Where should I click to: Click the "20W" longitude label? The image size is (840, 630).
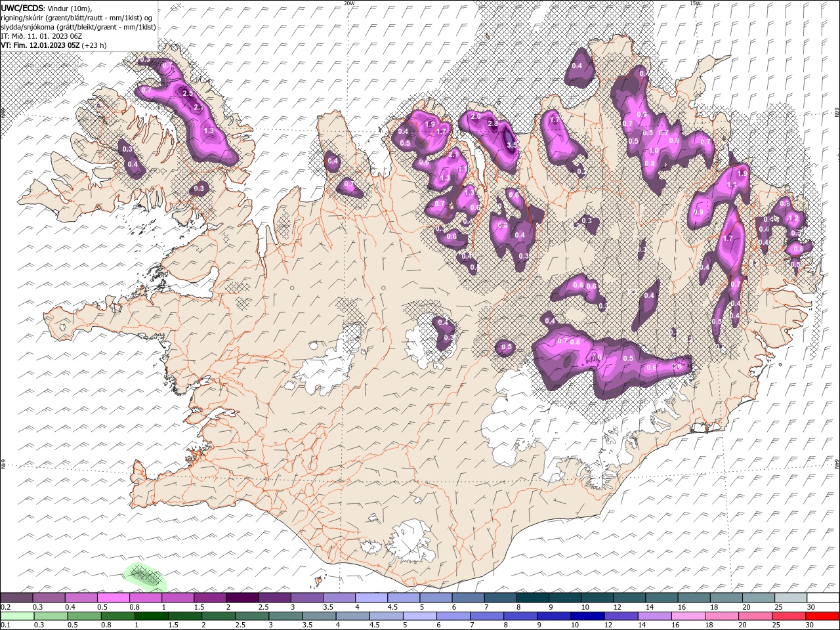tap(349, 3)
